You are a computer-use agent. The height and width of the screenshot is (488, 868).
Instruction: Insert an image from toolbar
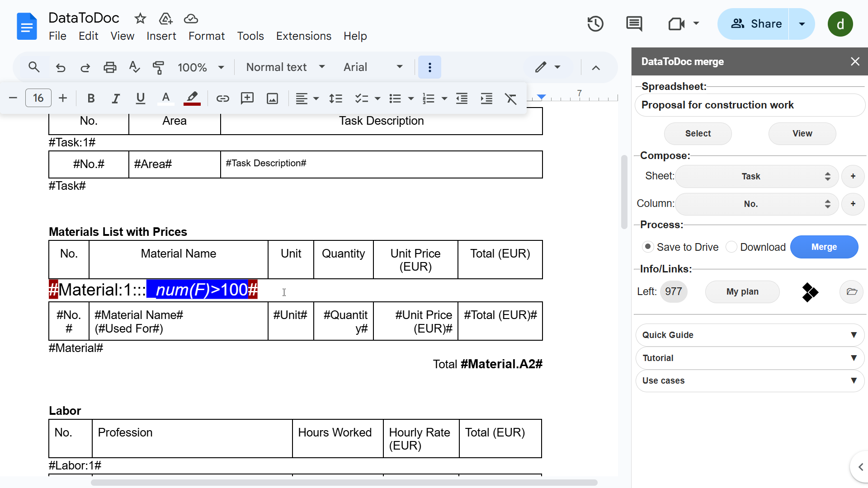point(272,98)
